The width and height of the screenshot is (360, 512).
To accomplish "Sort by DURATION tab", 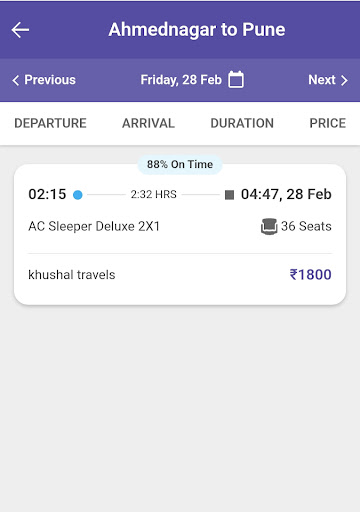I will click(x=242, y=123).
